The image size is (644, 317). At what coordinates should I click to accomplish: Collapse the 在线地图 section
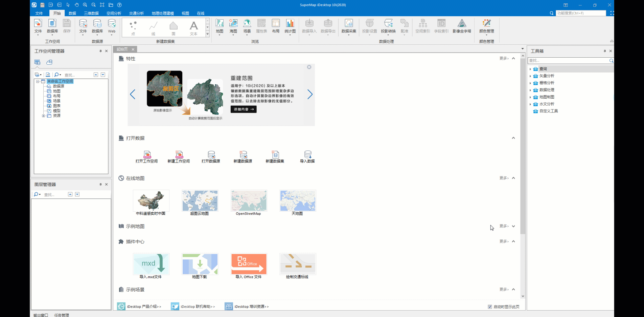click(x=513, y=178)
